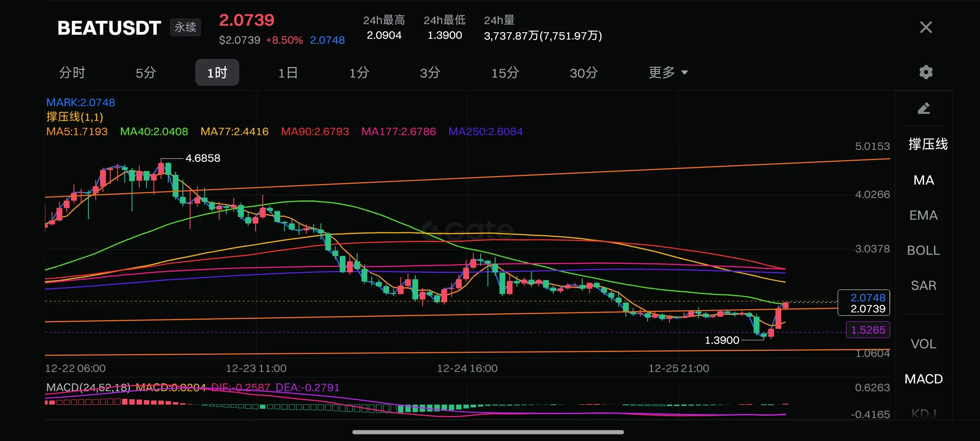Screen dimensions: 980x441
Task: Toggle the MA indicator
Action: [x=924, y=180]
